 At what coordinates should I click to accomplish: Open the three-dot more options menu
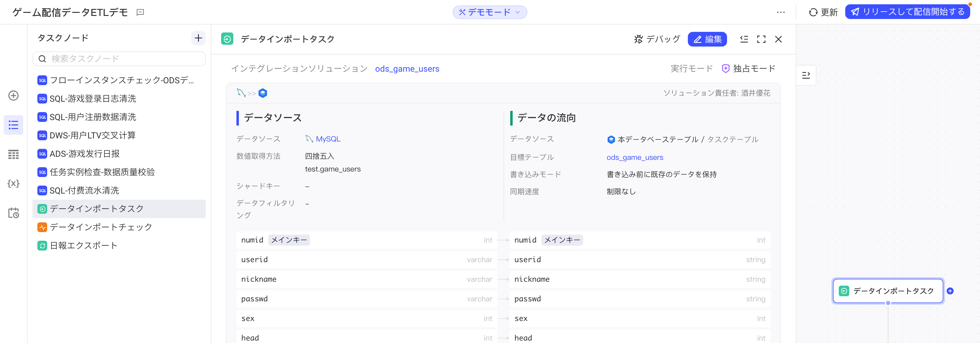click(781, 12)
